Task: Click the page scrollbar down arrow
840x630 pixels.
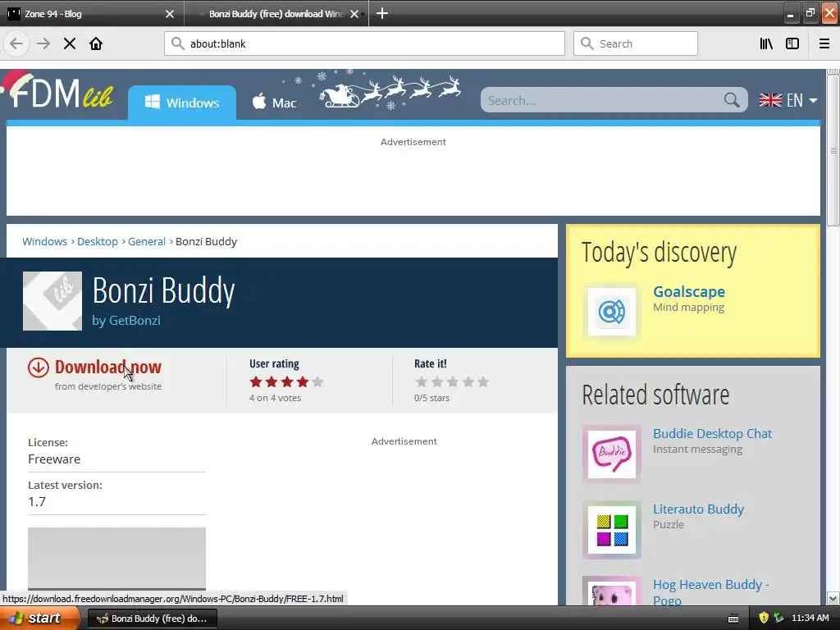Action: point(833,598)
